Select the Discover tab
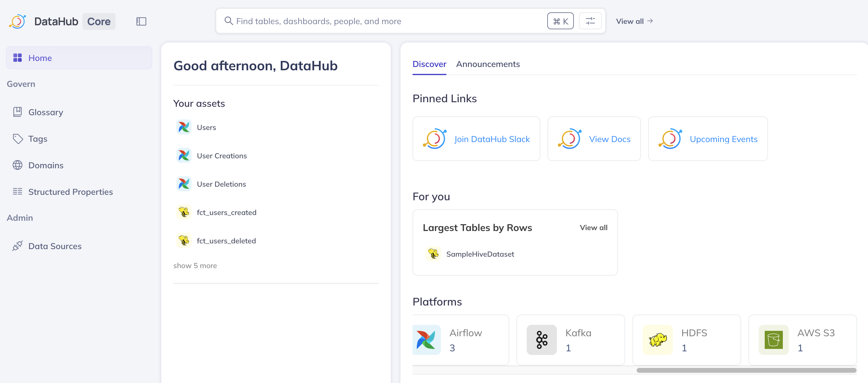 (x=429, y=64)
